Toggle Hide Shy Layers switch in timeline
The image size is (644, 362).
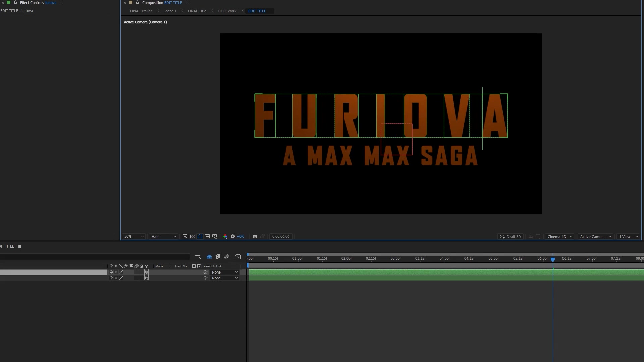[209, 257]
